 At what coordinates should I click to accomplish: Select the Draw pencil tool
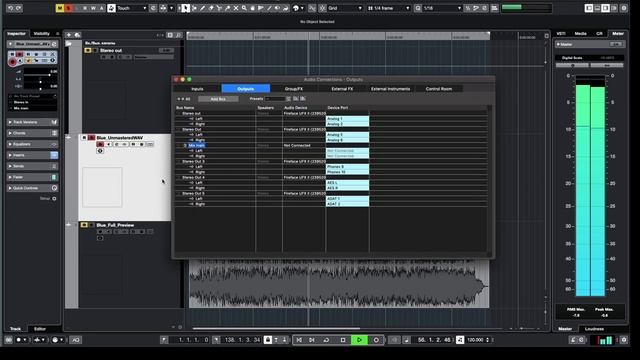(x=202, y=8)
